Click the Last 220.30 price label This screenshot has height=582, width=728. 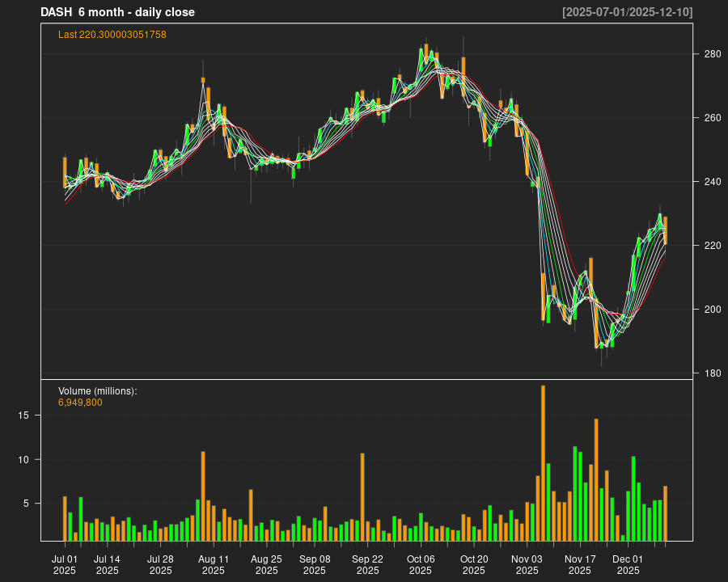tap(112, 35)
